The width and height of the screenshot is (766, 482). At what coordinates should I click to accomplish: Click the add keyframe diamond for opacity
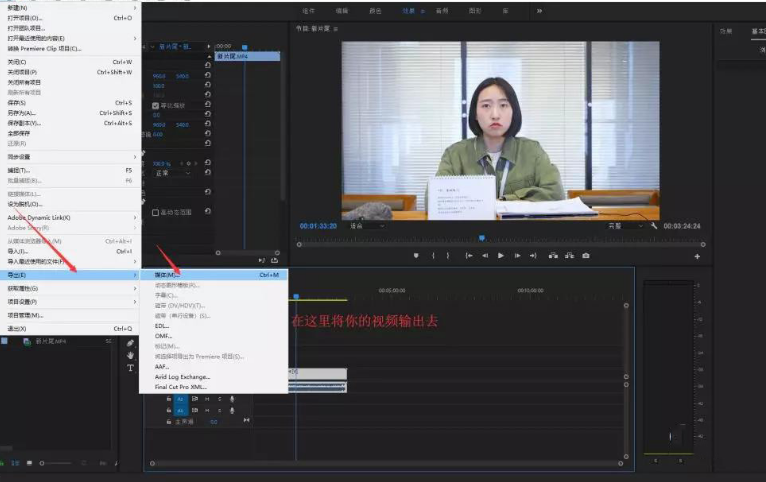(x=189, y=164)
